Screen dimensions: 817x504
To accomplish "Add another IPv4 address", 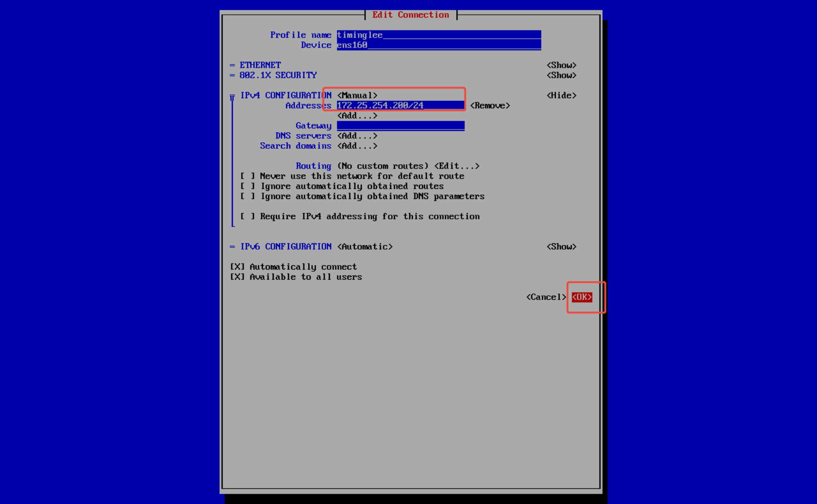I will [357, 116].
